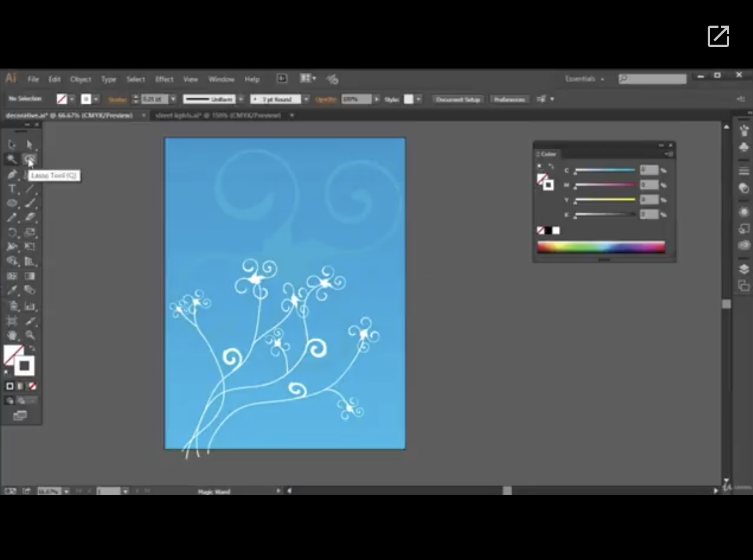
Task: Choose the Hand tool
Action: click(11, 335)
